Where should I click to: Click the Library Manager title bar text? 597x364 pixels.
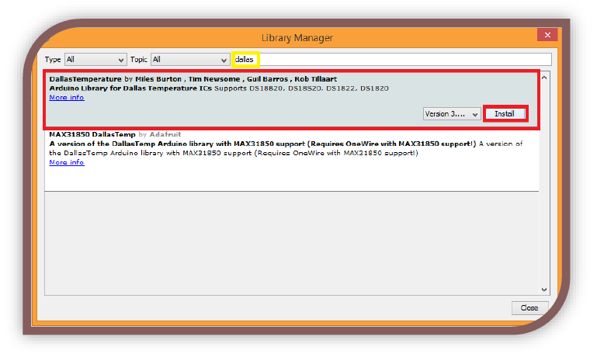(297, 38)
